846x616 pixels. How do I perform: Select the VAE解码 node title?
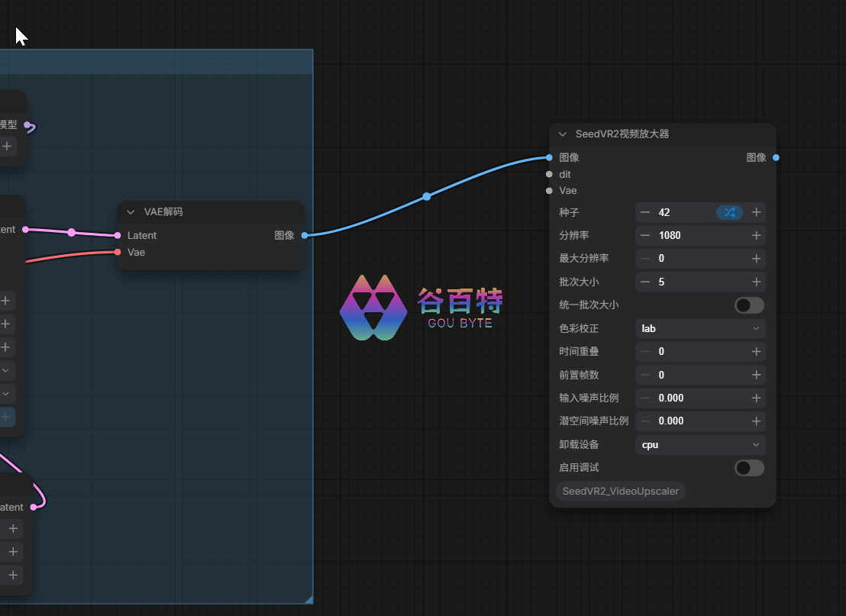pos(163,212)
